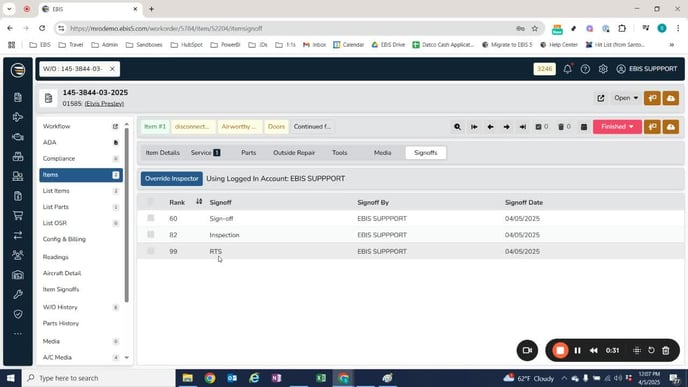Click the search magnifier in item toolbar
Viewport: 688px width, 387px height.
click(457, 127)
